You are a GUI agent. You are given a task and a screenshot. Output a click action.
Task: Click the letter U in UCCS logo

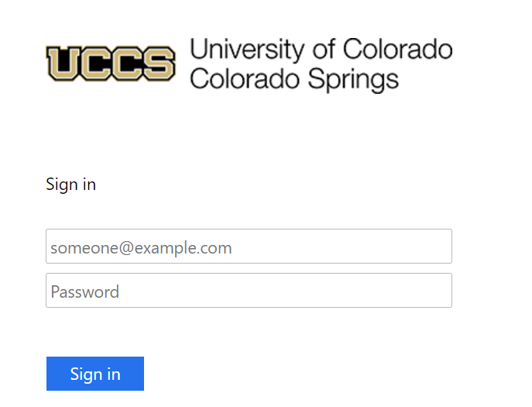point(63,64)
